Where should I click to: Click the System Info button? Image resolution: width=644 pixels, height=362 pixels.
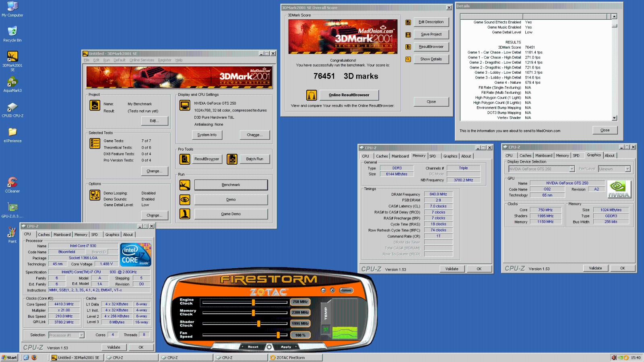(207, 135)
